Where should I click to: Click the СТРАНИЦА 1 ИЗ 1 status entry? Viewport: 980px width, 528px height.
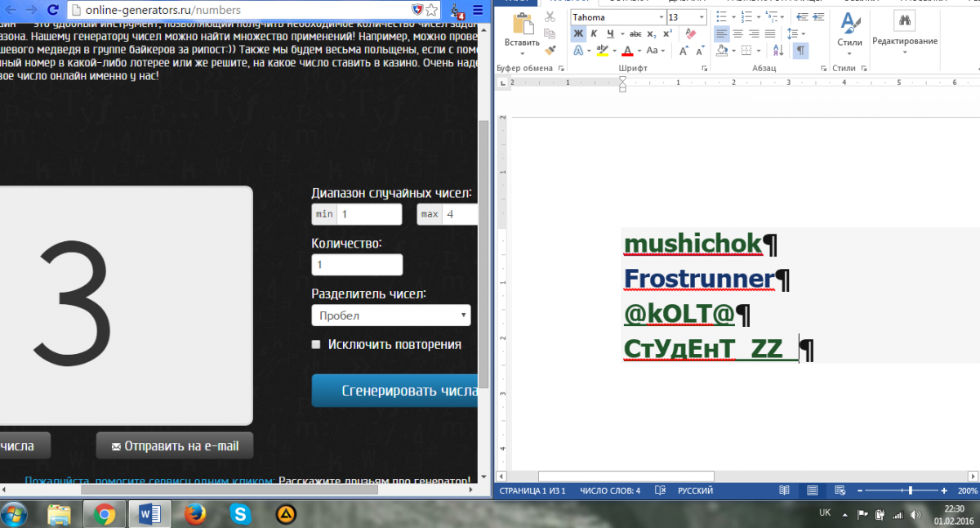click(x=533, y=490)
